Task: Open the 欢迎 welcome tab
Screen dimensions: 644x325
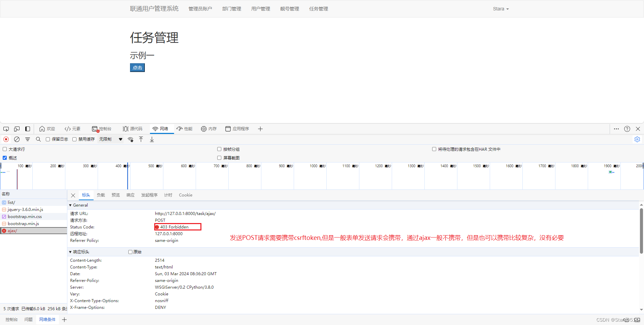Action: click(47, 129)
